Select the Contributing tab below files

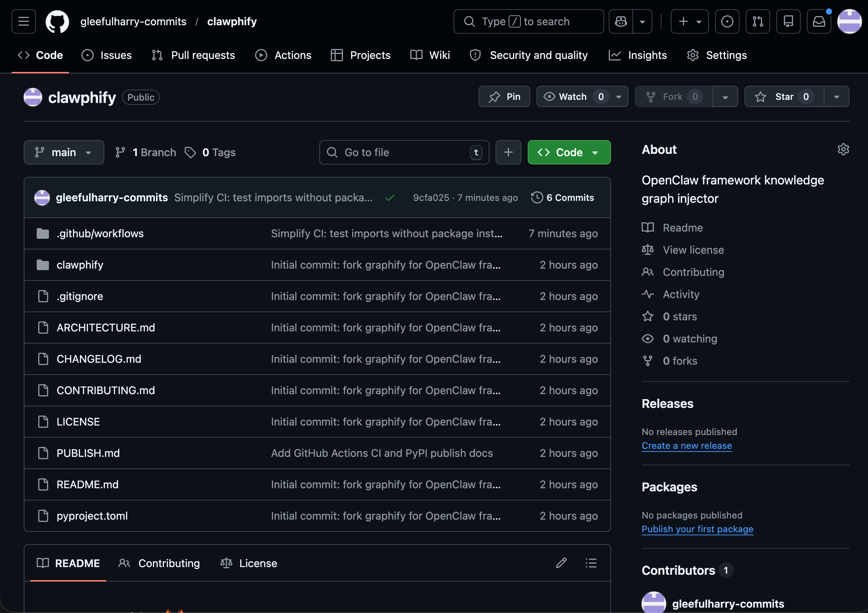[x=159, y=563]
